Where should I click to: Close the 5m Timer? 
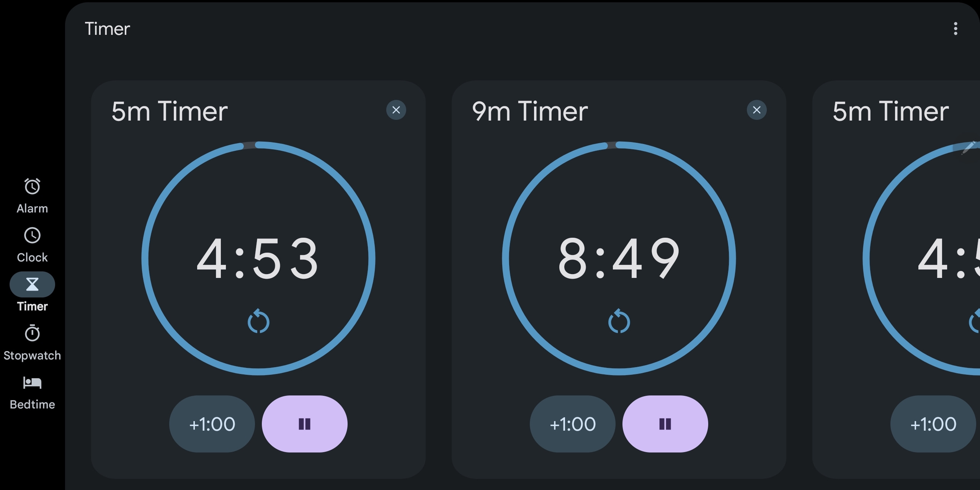[x=395, y=110]
